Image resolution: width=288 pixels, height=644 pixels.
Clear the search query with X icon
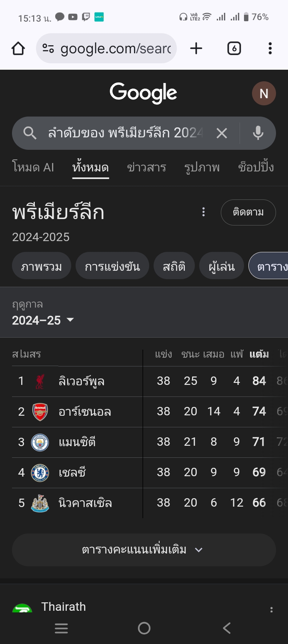[222, 133]
